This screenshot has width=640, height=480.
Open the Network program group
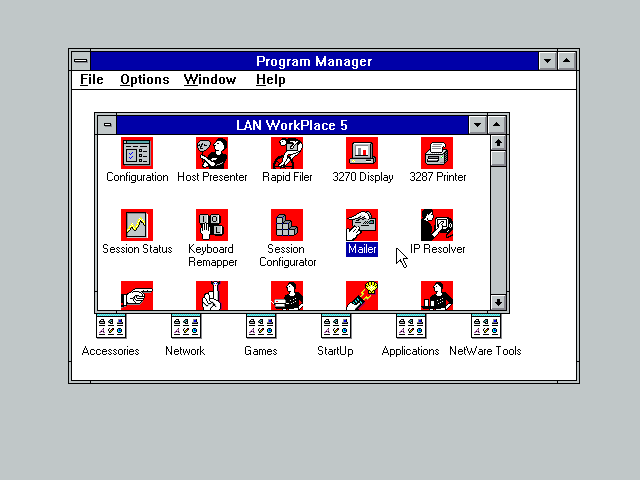[186, 327]
